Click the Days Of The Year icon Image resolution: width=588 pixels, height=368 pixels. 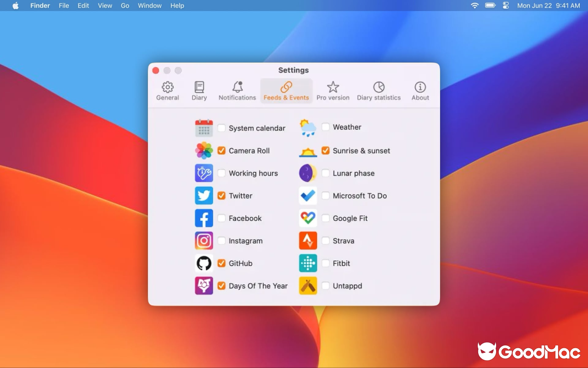(x=204, y=286)
